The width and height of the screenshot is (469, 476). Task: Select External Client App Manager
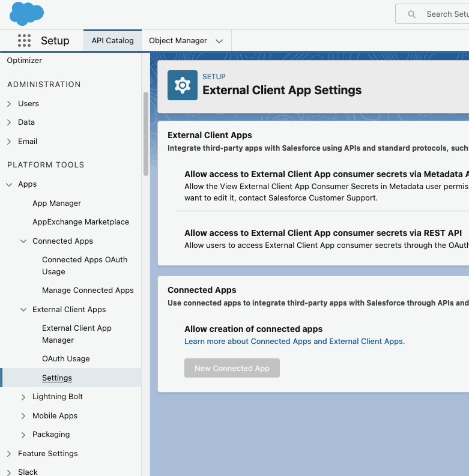point(76,334)
